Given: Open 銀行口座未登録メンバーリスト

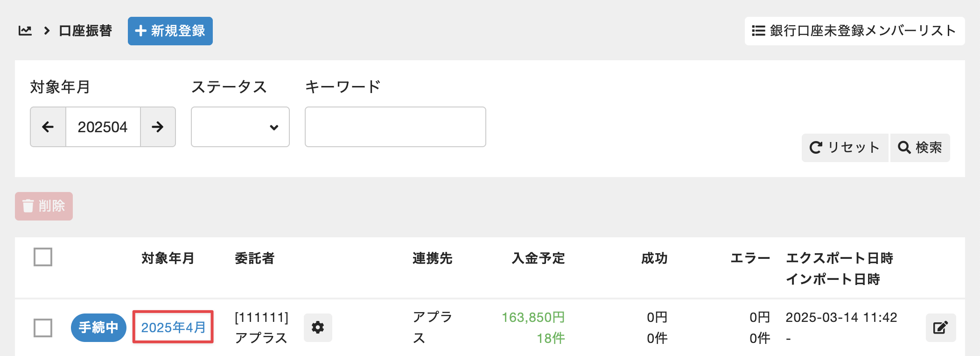Looking at the screenshot, I should click(854, 31).
